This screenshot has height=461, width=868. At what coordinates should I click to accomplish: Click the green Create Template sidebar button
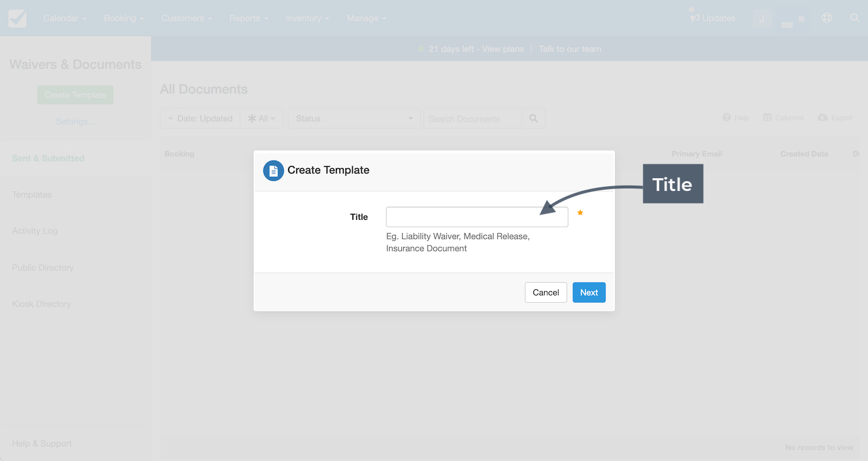tap(76, 95)
